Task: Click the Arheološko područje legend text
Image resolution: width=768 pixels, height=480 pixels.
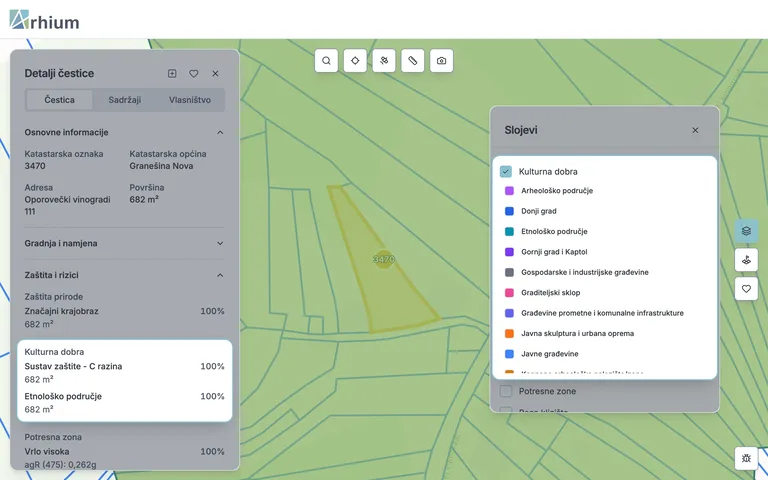Action: (557, 191)
